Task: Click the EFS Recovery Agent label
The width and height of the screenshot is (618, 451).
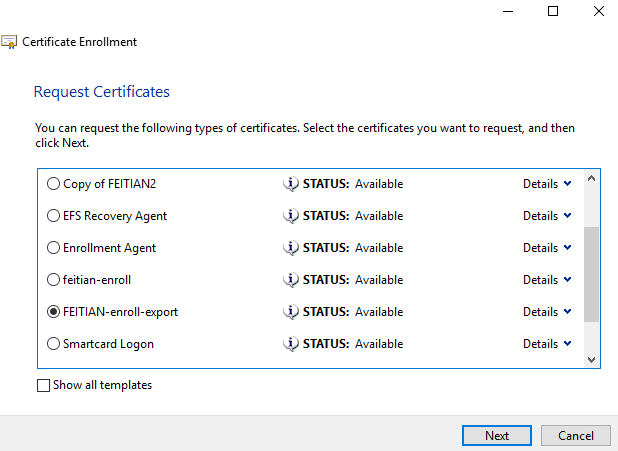Action: click(x=115, y=216)
